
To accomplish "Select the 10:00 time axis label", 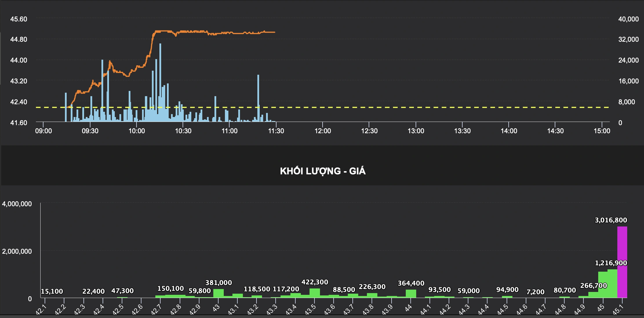I will (x=137, y=131).
